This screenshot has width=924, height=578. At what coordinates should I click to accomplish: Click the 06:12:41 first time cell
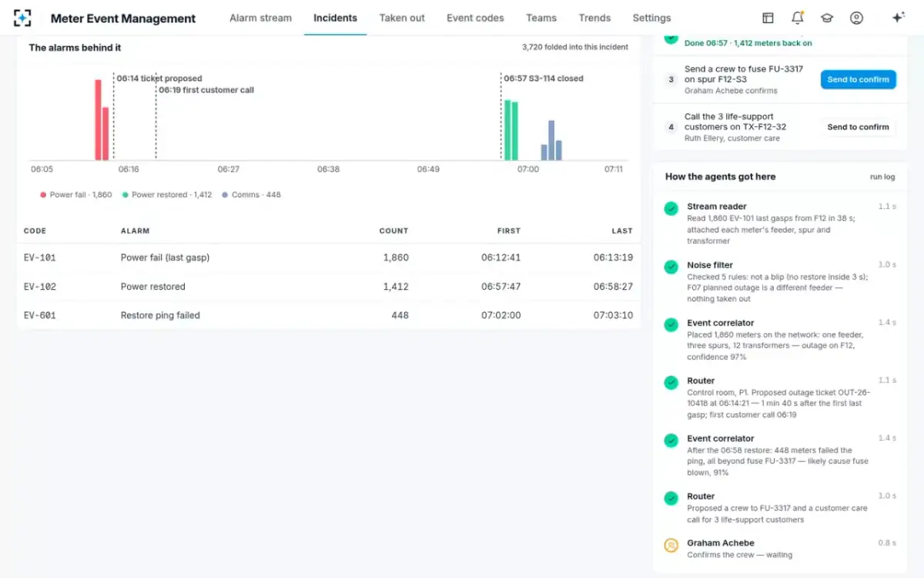click(501, 258)
